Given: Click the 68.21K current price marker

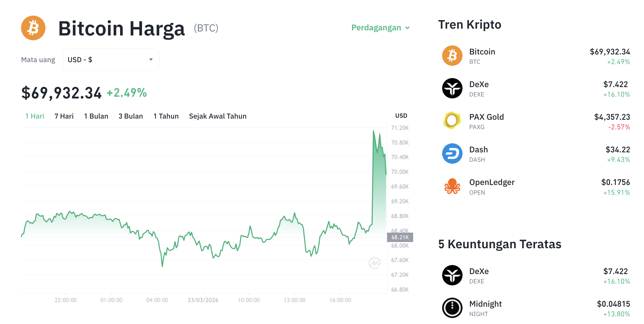Looking at the screenshot, I should tap(400, 237).
